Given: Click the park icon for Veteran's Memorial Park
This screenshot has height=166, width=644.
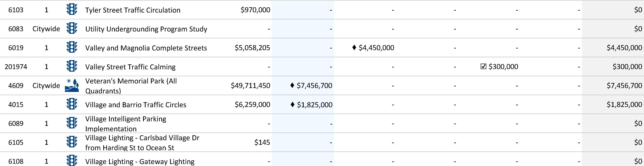Looking at the screenshot, I should tap(72, 86).
